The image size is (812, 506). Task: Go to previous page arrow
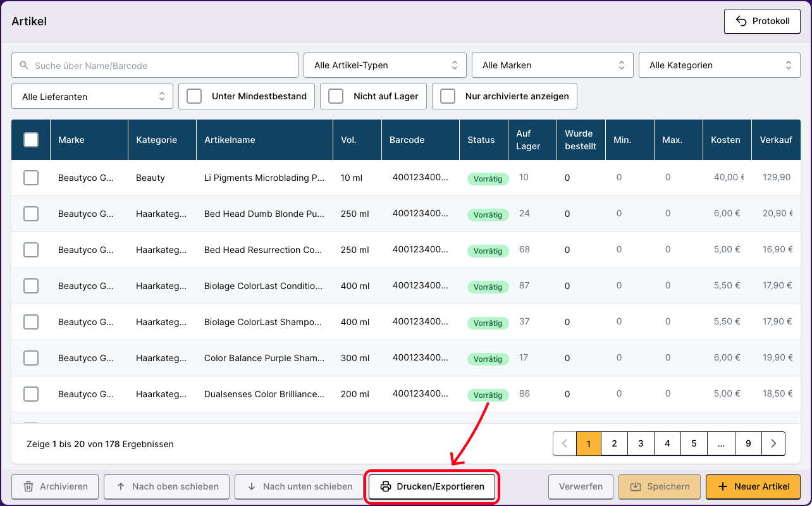coord(565,444)
